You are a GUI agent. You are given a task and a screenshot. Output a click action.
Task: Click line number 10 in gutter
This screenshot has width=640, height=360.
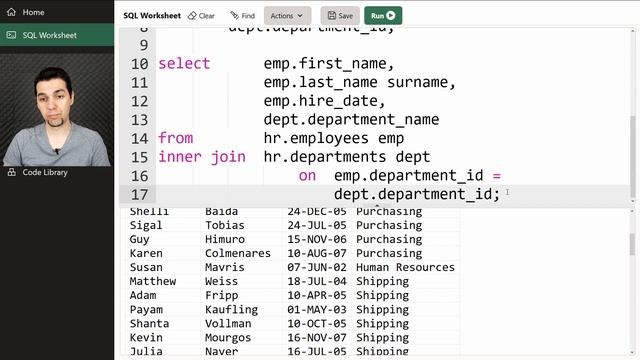point(140,64)
